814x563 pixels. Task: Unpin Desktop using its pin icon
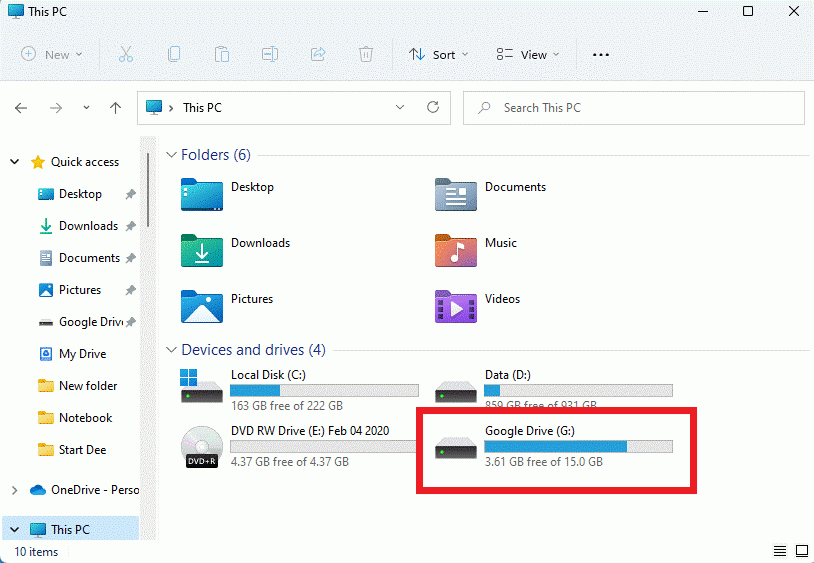click(x=130, y=194)
